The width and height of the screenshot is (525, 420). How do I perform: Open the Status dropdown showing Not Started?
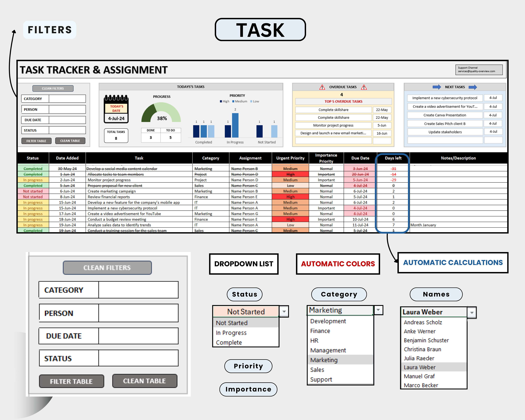(x=284, y=312)
